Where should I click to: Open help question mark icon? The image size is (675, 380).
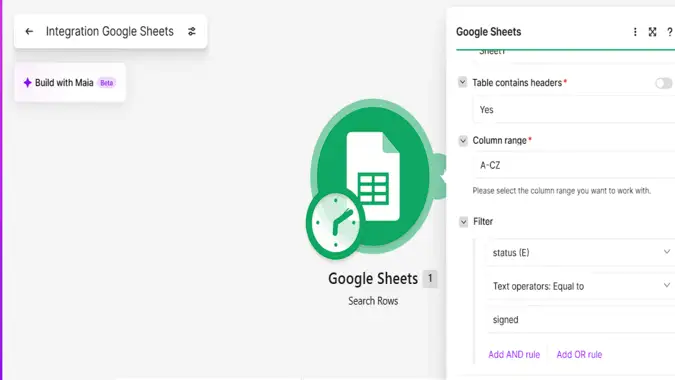coord(669,32)
